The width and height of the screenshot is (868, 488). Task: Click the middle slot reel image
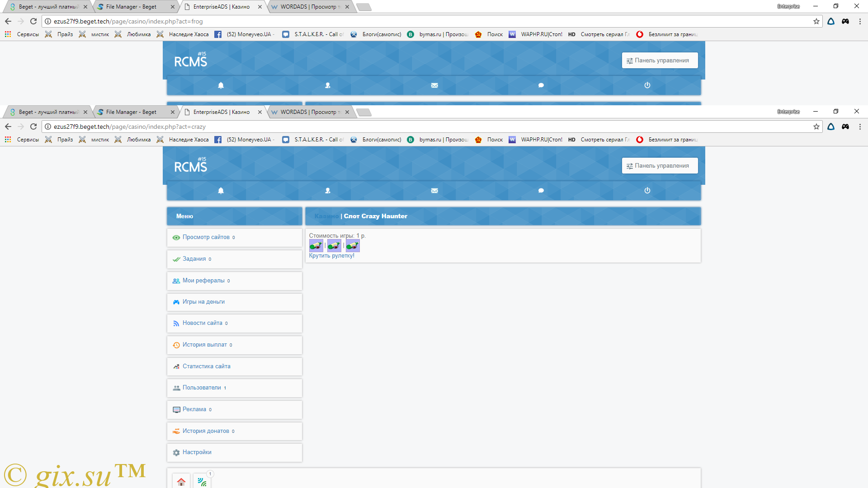pos(334,246)
